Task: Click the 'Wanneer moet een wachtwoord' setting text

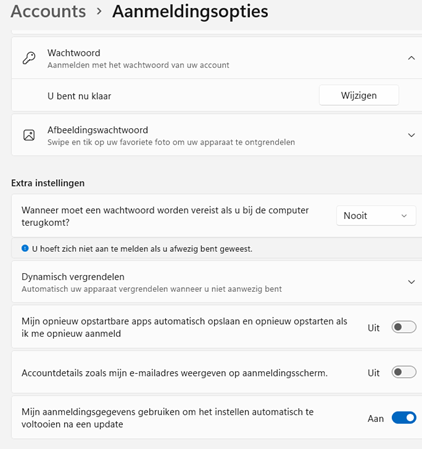Action: 165,216
